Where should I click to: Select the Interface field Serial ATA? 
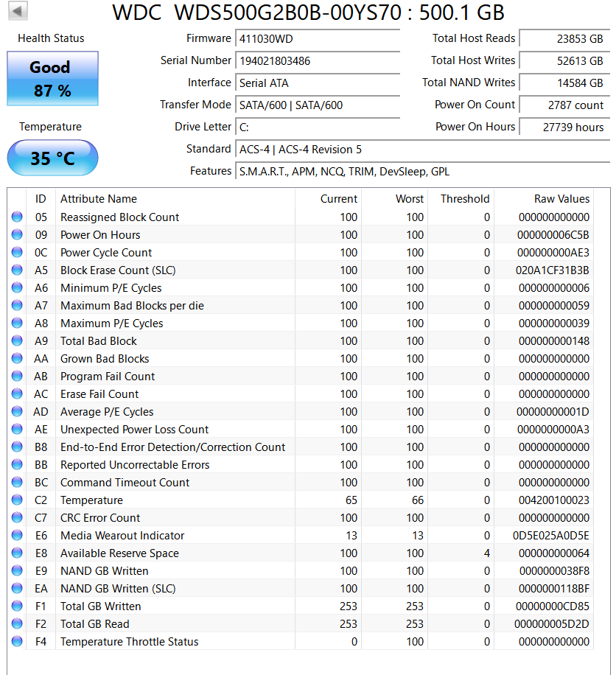tap(318, 83)
